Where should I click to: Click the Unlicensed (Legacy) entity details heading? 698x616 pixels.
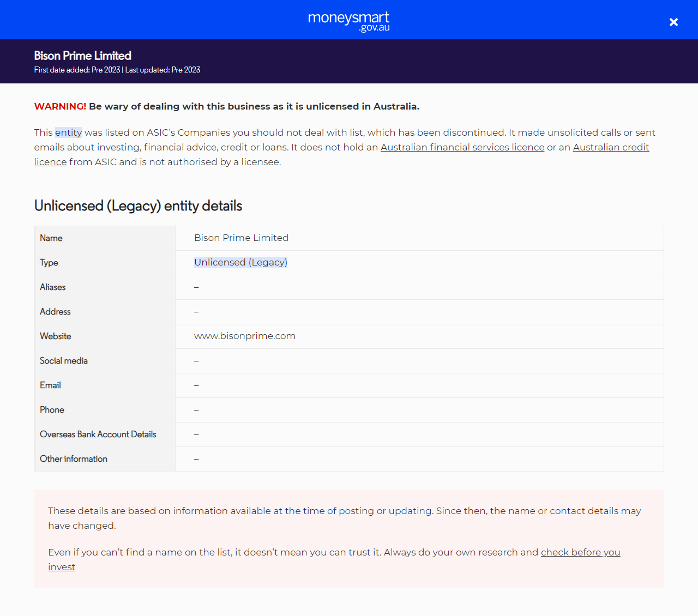138,206
